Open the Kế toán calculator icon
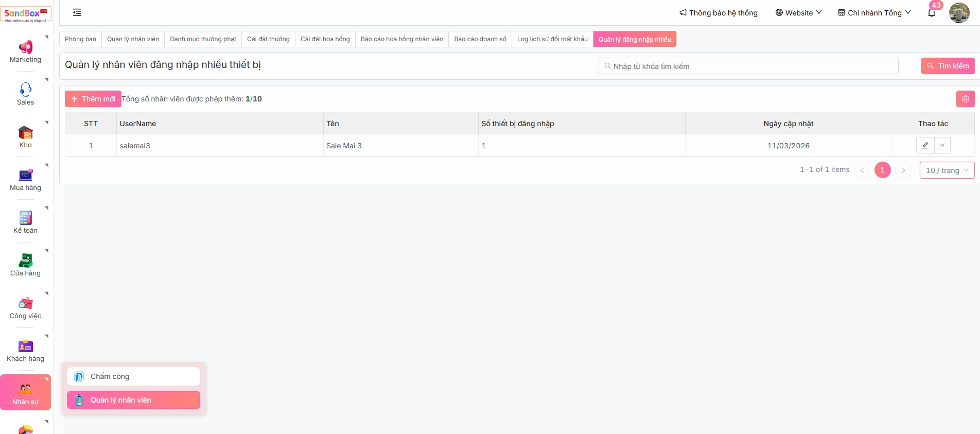This screenshot has height=434, width=980. (25, 218)
